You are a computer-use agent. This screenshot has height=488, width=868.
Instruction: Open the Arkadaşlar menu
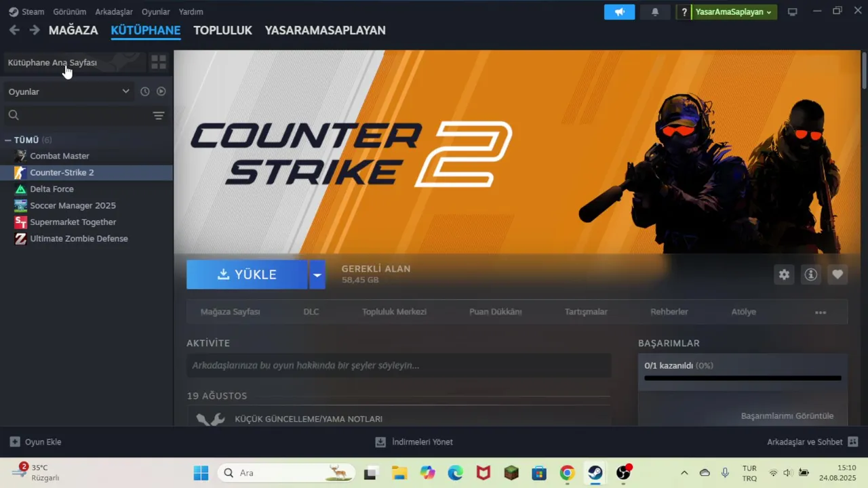[x=114, y=12]
